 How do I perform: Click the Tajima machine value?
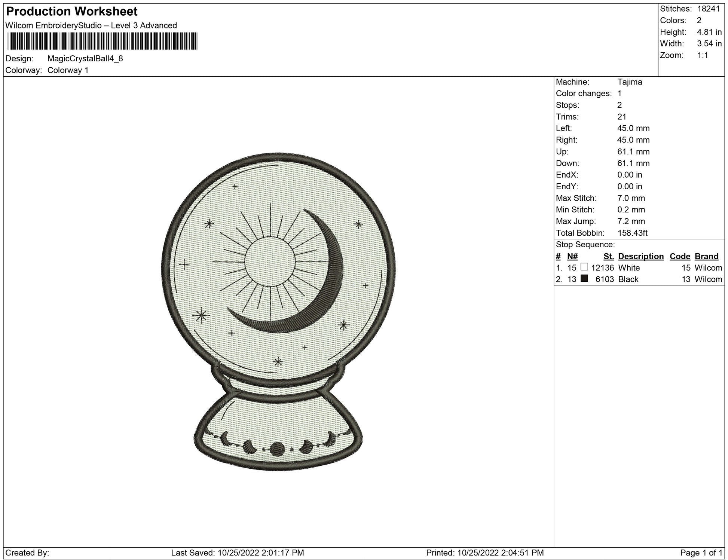click(x=630, y=82)
